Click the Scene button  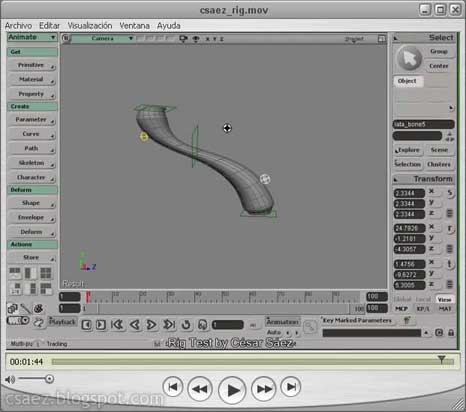pyautogui.click(x=439, y=150)
